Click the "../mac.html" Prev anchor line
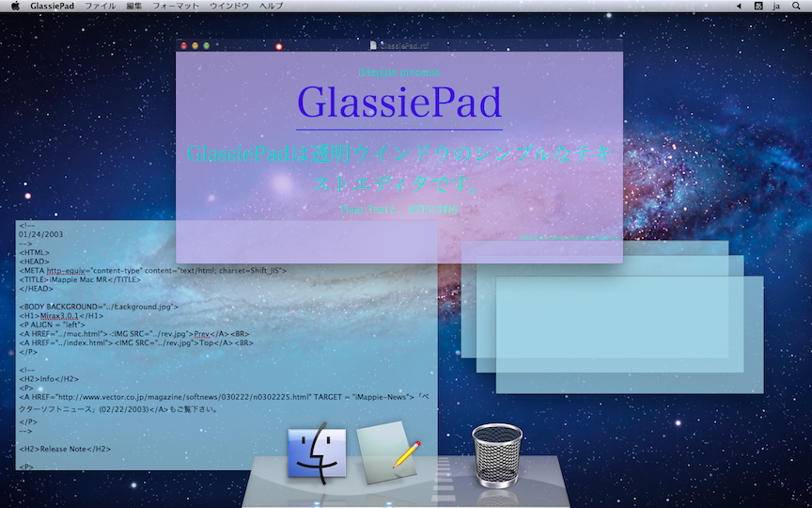The width and height of the screenshot is (812, 508). pos(134,334)
